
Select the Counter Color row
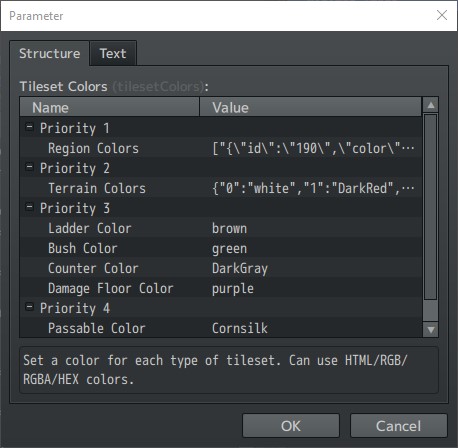click(x=221, y=267)
